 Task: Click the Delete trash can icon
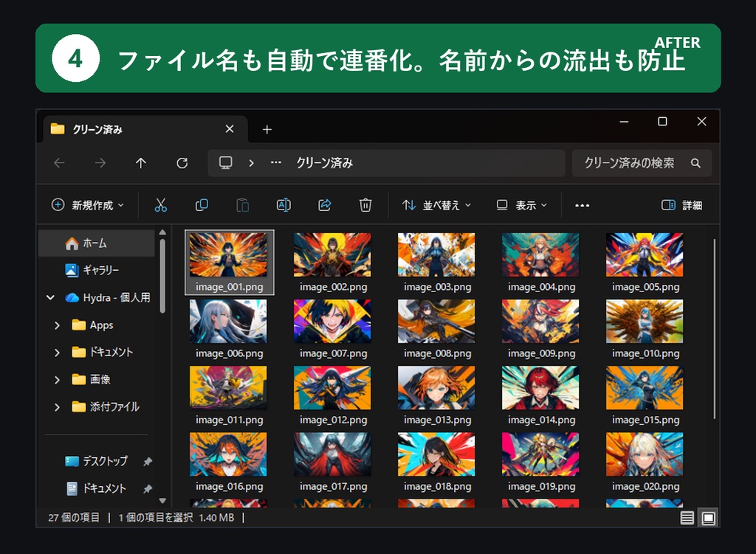click(x=365, y=205)
